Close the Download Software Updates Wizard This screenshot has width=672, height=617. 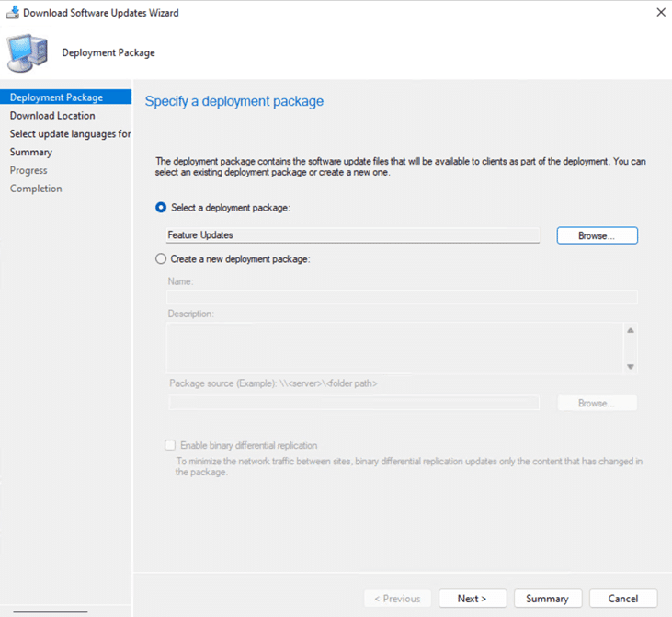coord(660,13)
